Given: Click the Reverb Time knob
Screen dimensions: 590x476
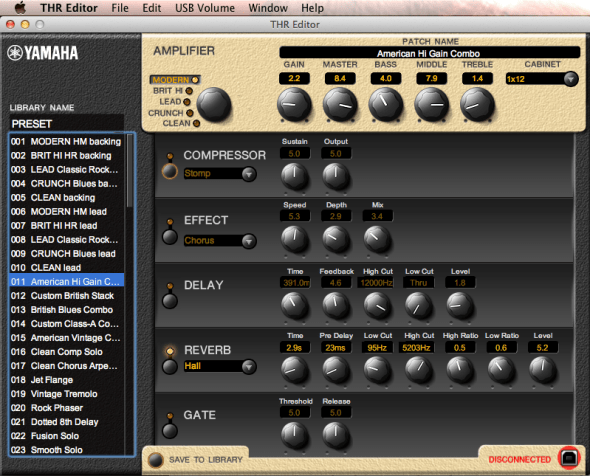Looking at the screenshot, I should point(294,370).
